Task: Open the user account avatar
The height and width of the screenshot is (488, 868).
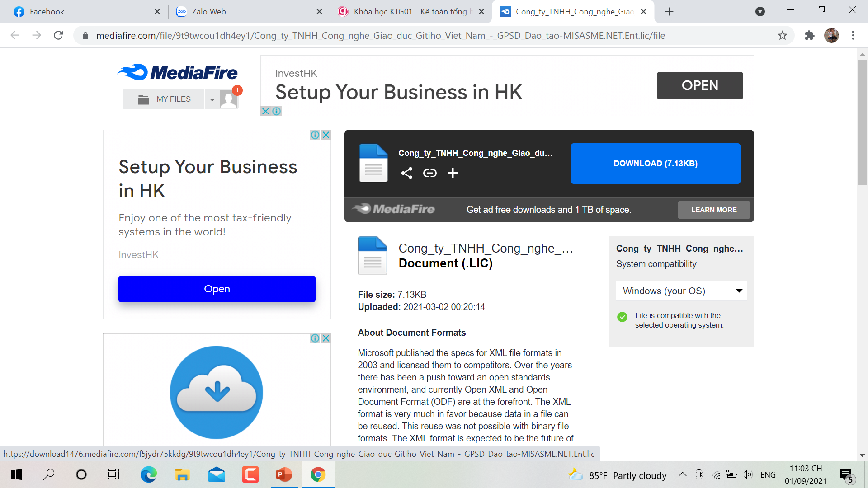Action: click(x=229, y=99)
